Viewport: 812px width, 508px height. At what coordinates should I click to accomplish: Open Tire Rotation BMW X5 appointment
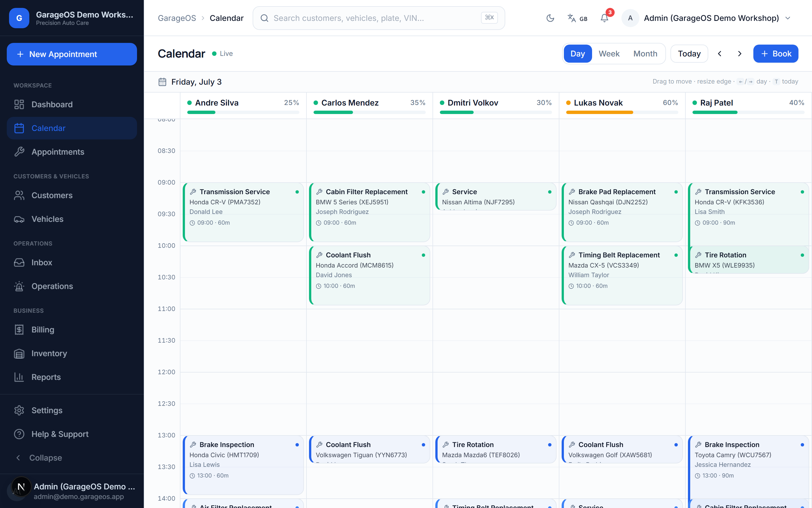pyautogui.click(x=748, y=260)
